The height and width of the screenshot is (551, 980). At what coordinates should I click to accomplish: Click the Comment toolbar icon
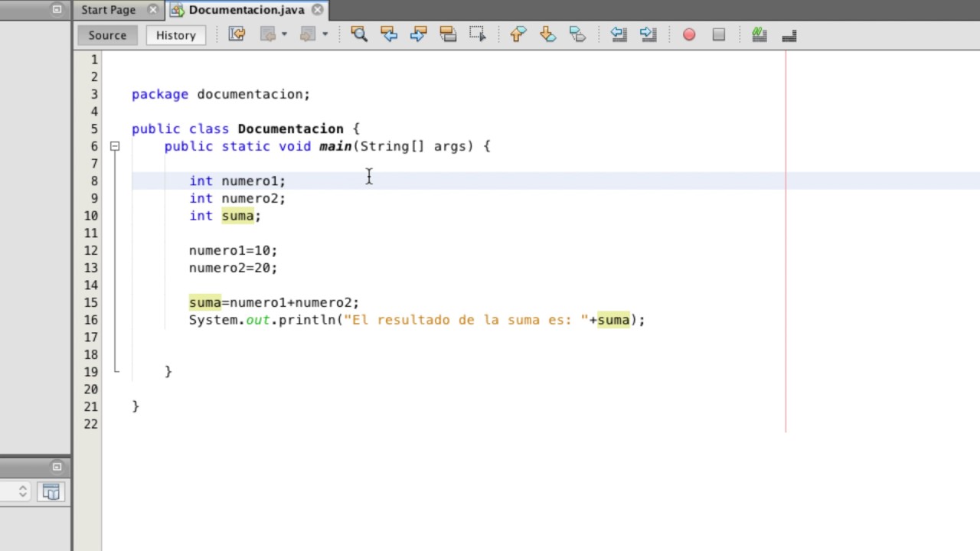click(759, 34)
